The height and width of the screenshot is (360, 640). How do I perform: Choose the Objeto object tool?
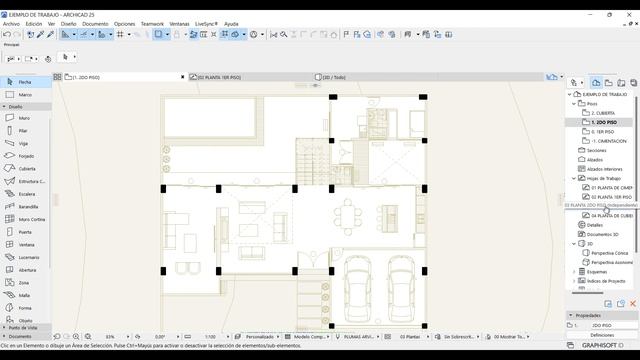click(x=25, y=320)
